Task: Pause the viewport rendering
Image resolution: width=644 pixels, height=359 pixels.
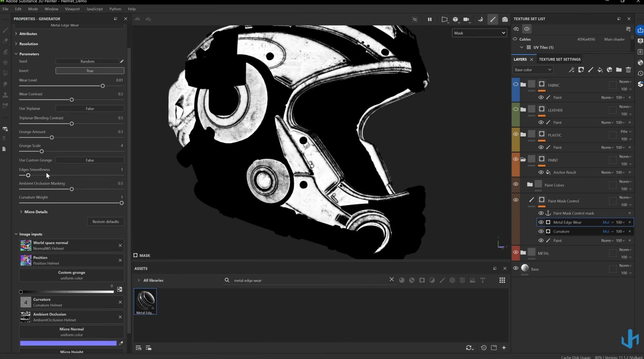Action: click(430, 19)
